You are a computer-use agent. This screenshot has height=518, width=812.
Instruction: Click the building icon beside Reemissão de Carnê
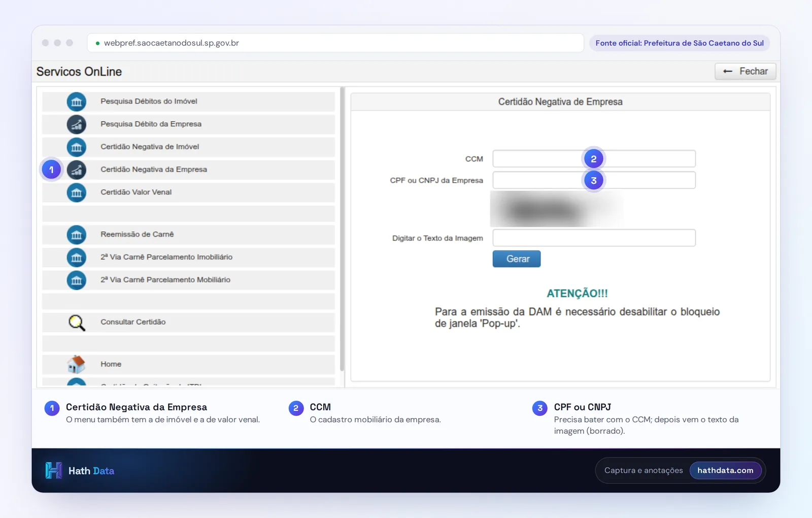(77, 234)
